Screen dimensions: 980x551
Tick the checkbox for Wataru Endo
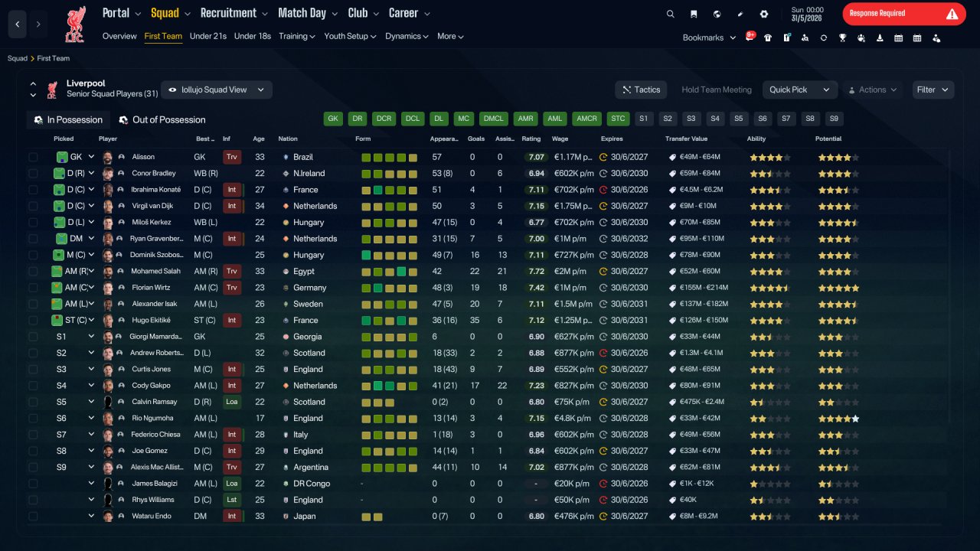point(33,516)
